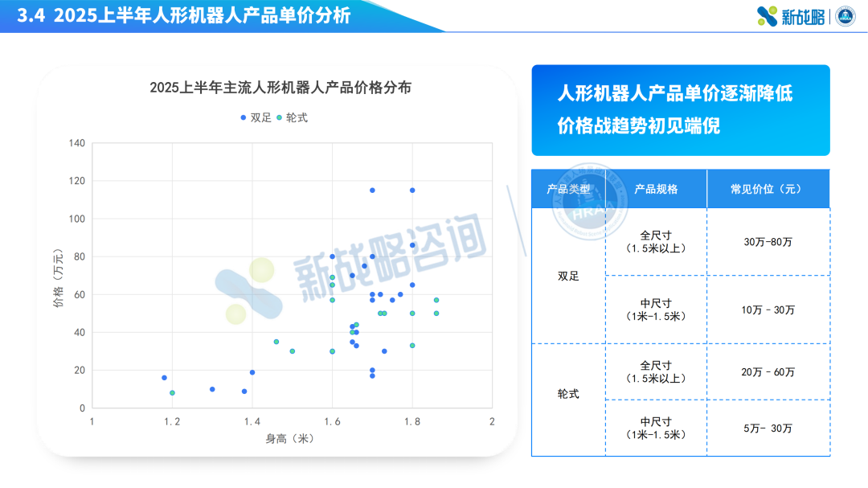Click the blue 双足 legend marker
Image resolution: width=868 pixels, height=488 pixels.
tap(244, 117)
